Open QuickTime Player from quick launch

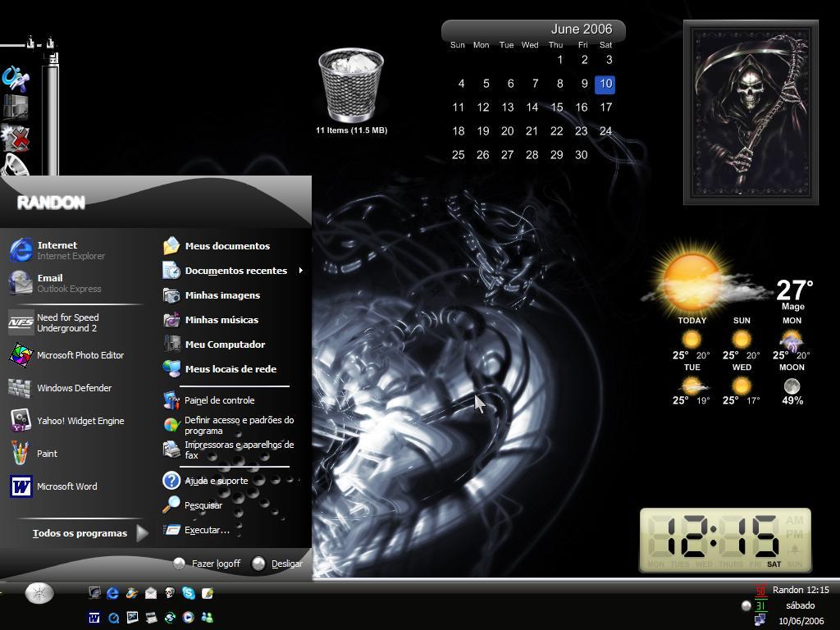tap(113, 619)
